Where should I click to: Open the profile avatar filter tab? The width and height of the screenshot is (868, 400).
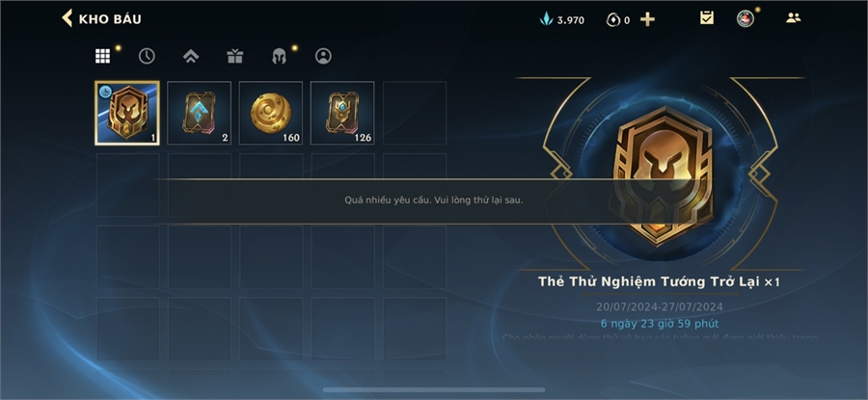(323, 56)
